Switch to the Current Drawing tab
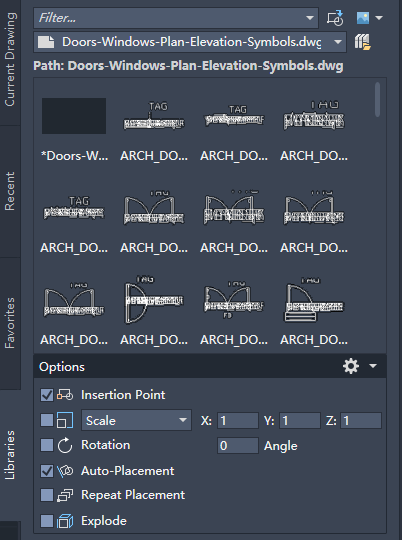 click(10, 59)
